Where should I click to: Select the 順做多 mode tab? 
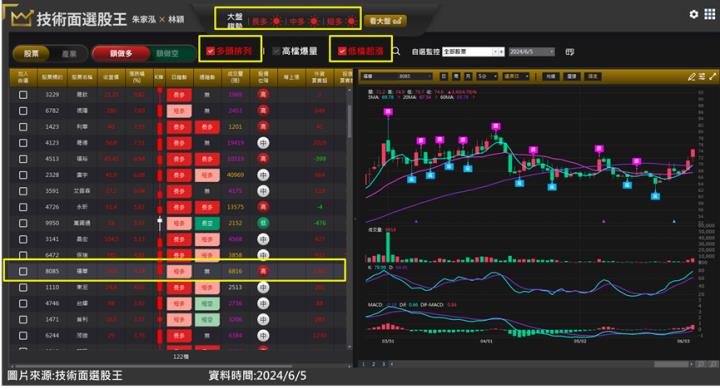click(x=121, y=54)
